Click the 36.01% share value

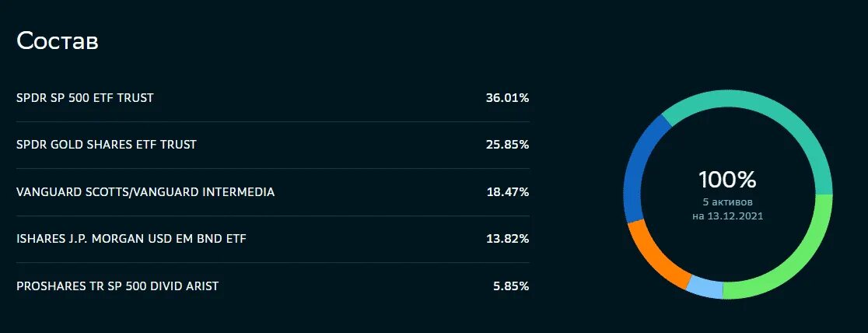coord(507,98)
